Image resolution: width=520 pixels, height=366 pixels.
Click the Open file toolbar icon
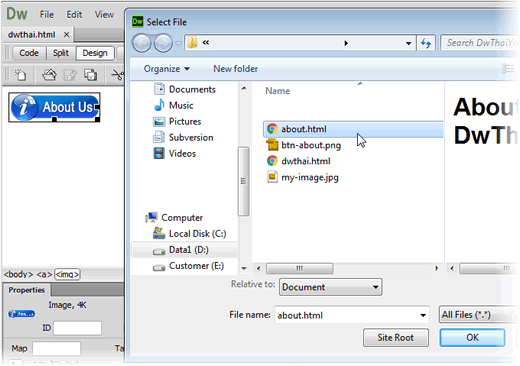tap(49, 74)
